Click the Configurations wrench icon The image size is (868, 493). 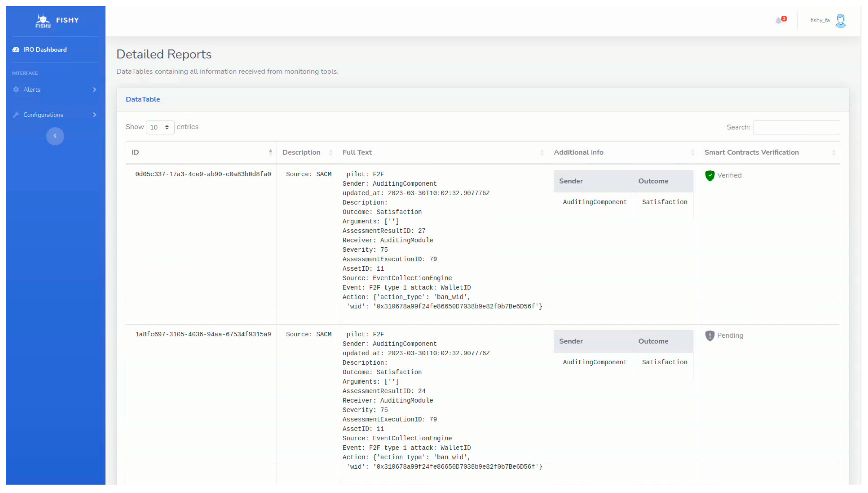click(16, 115)
